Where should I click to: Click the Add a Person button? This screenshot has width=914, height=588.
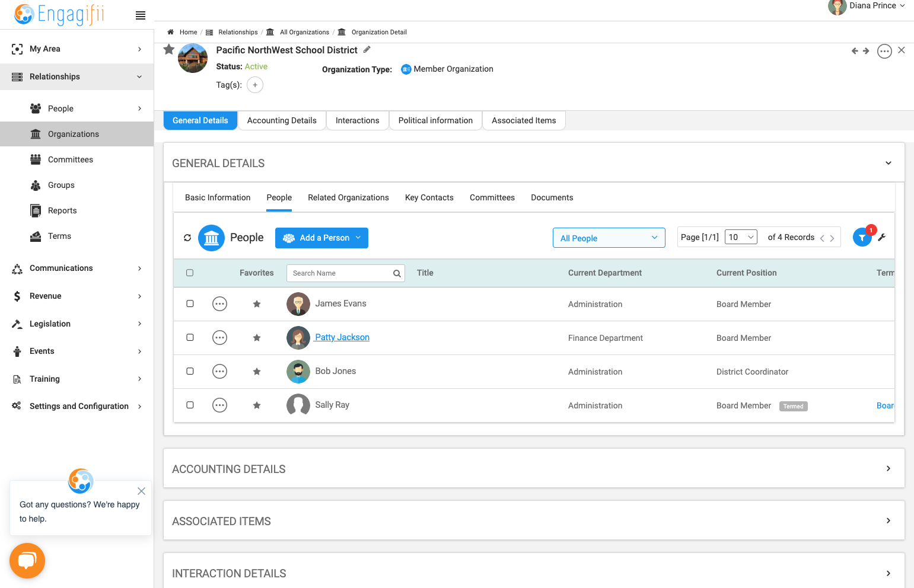(321, 238)
